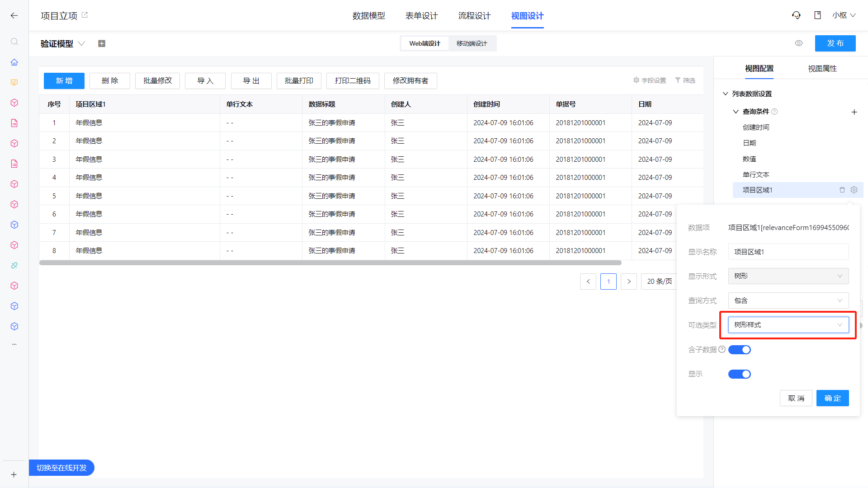Screen dimensions: 868x488
Task: Click the 显示名称 input field
Action: (x=788, y=252)
